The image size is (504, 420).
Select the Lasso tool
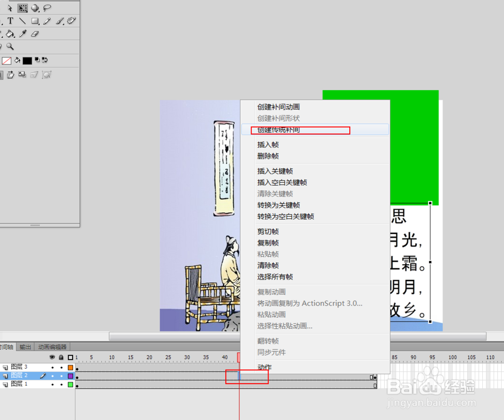(x=47, y=8)
